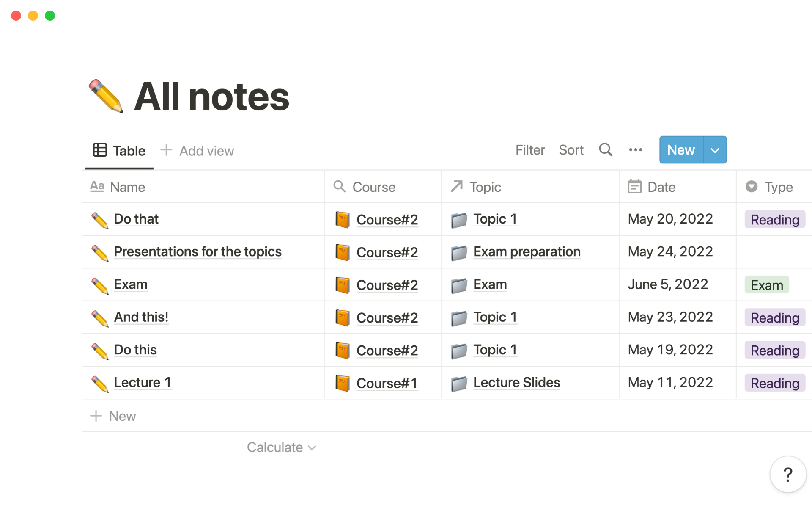Click the search magnifier icon in toolbar

tap(605, 150)
